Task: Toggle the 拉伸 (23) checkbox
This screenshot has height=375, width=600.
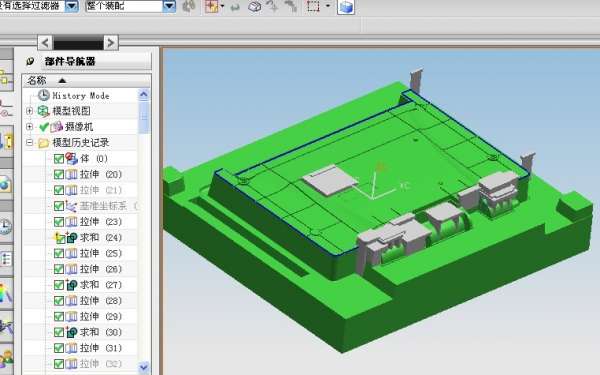Action: 59,222
